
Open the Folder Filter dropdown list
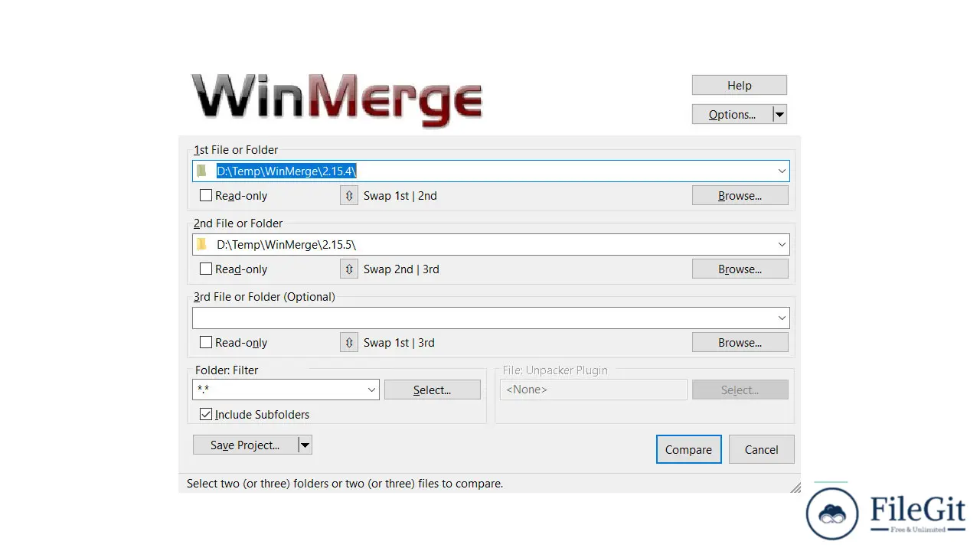(x=371, y=390)
